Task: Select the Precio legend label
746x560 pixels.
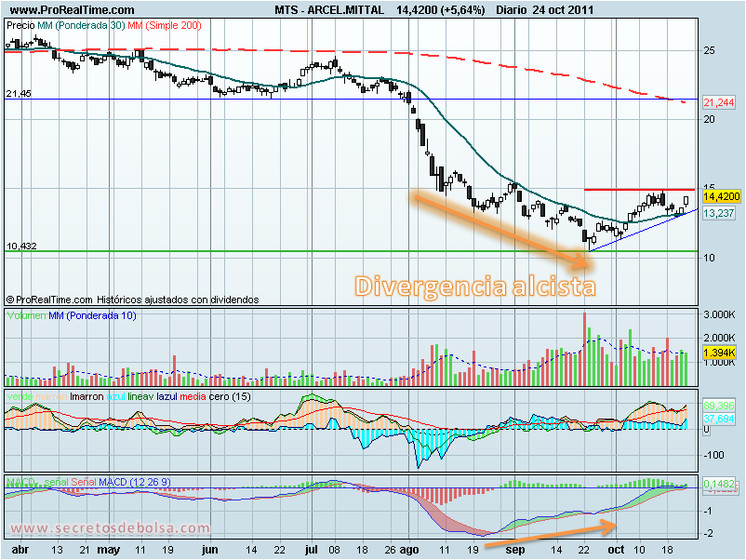Action: click(x=20, y=25)
